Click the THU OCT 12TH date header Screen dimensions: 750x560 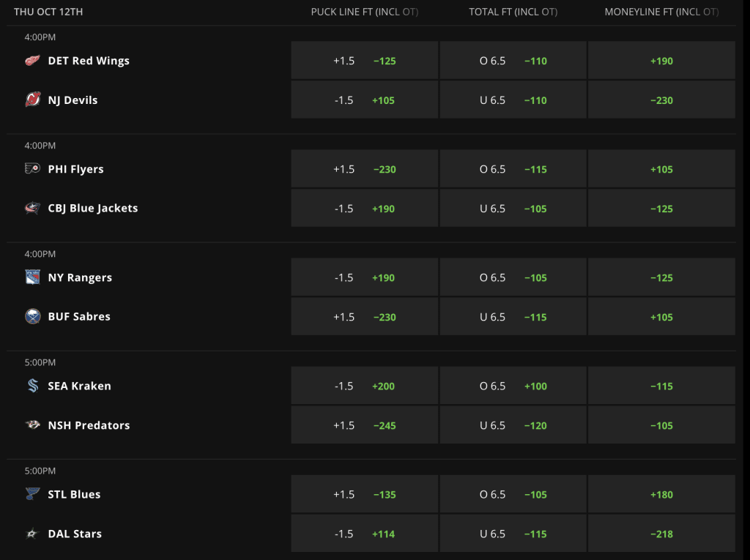click(x=48, y=12)
